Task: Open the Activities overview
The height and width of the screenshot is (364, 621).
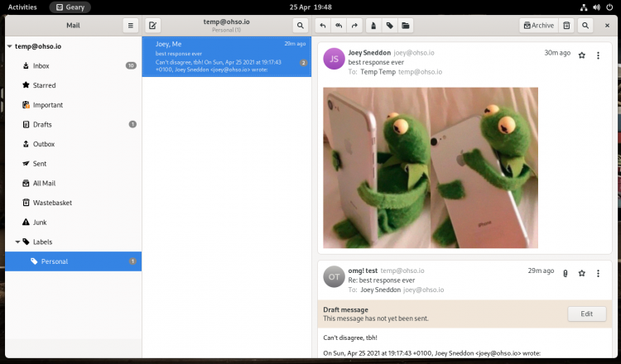Action: (22, 7)
